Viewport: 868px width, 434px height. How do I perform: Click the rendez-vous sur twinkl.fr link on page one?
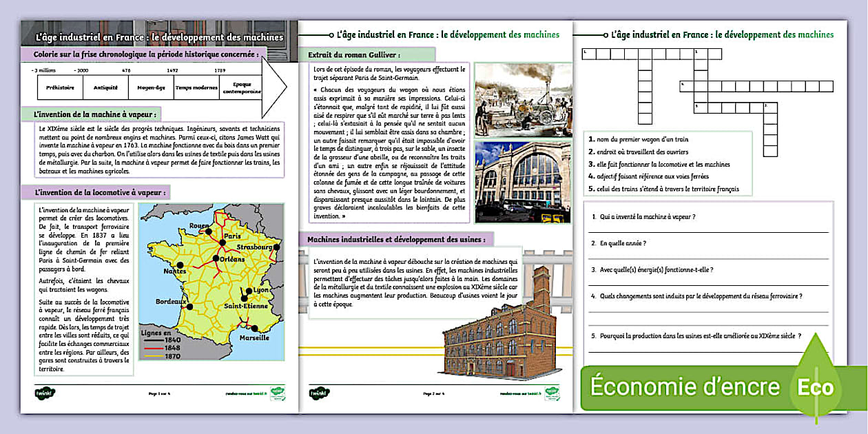click(x=245, y=393)
